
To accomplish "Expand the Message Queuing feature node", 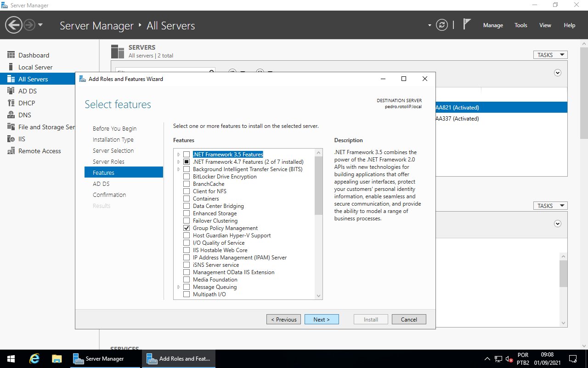I will (178, 287).
